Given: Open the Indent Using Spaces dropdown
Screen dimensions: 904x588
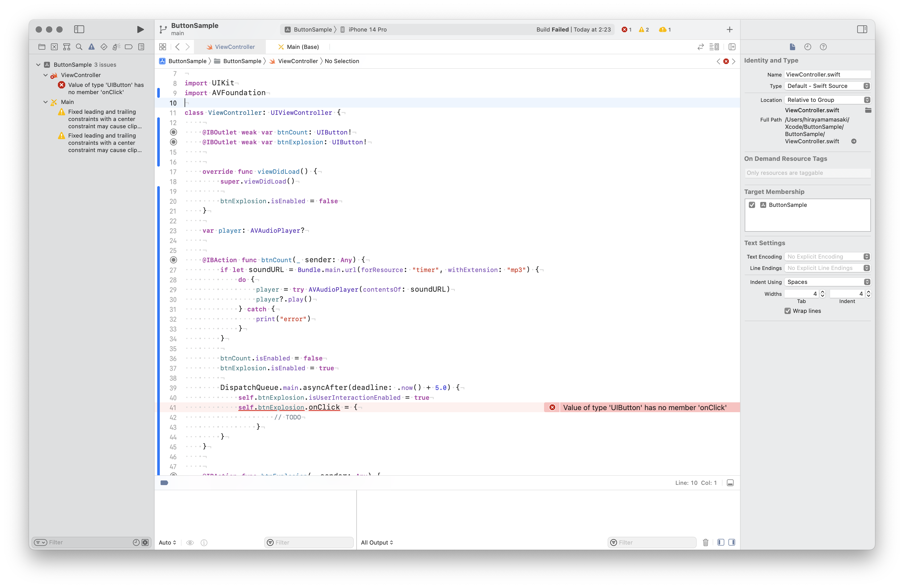Looking at the screenshot, I should pos(827,282).
